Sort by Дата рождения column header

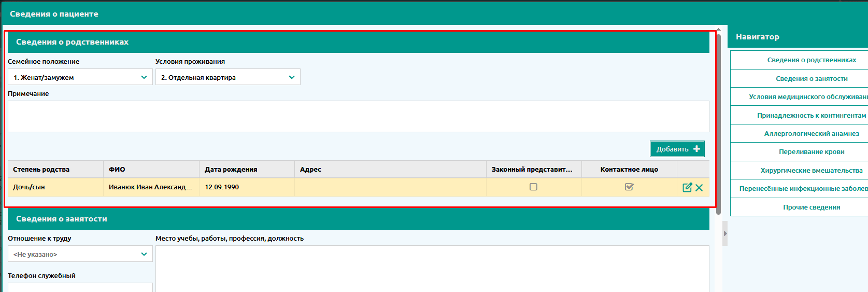click(246, 170)
